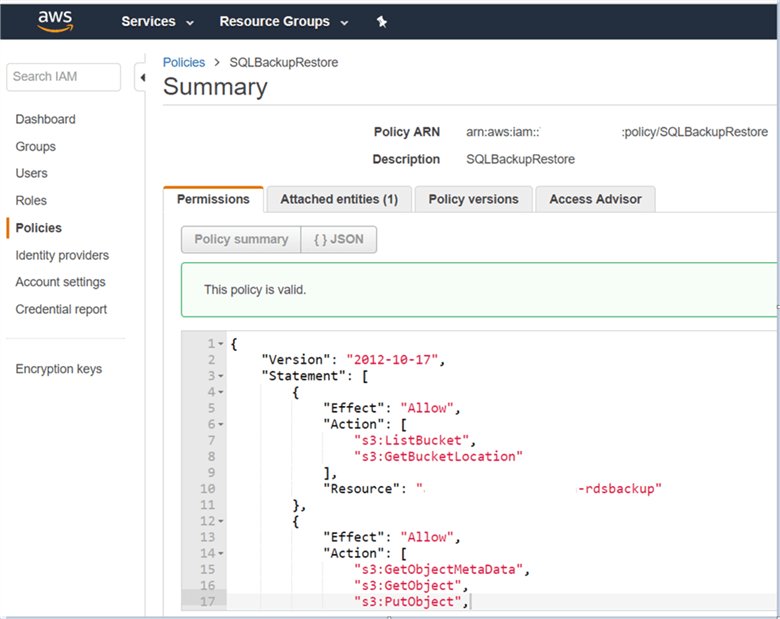Click the Policy summary button
This screenshot has height=619, width=780.
[x=241, y=239]
